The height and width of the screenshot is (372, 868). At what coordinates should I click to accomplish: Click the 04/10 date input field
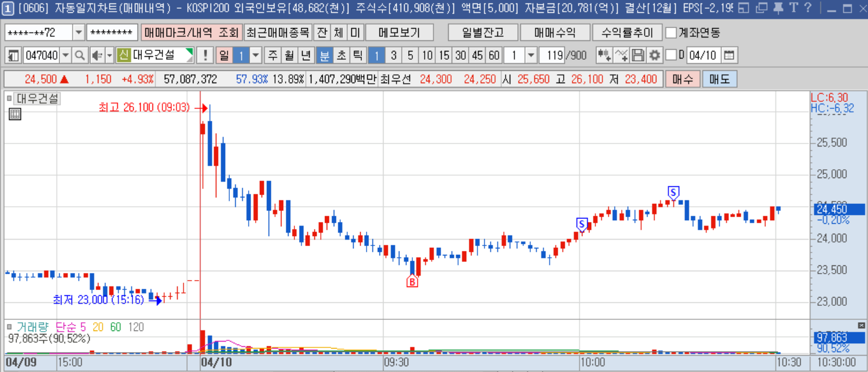coord(703,56)
